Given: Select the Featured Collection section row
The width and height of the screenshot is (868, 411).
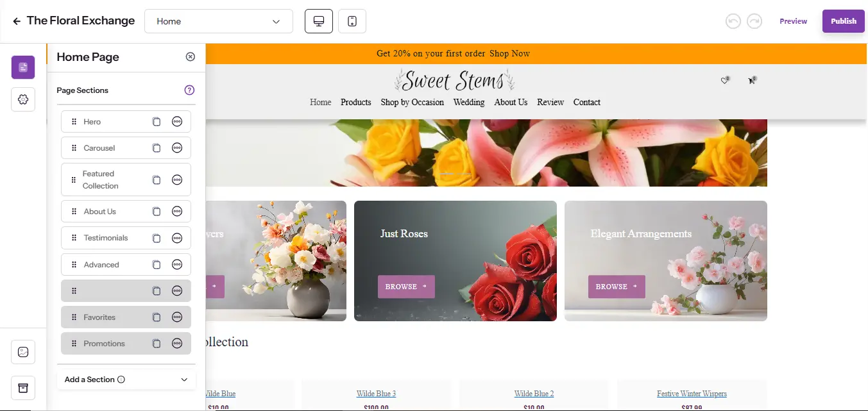Looking at the screenshot, I should 126,180.
